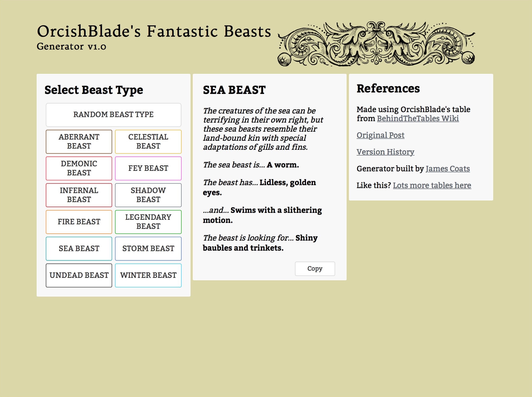Click 'Shiny baubles and trinkets.' text

[260, 243]
